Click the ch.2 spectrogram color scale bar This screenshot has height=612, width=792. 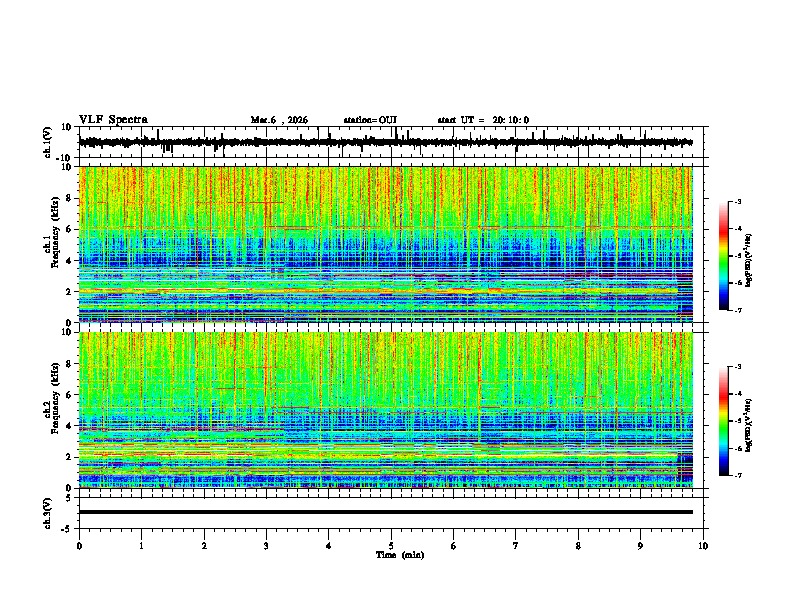[x=724, y=421]
